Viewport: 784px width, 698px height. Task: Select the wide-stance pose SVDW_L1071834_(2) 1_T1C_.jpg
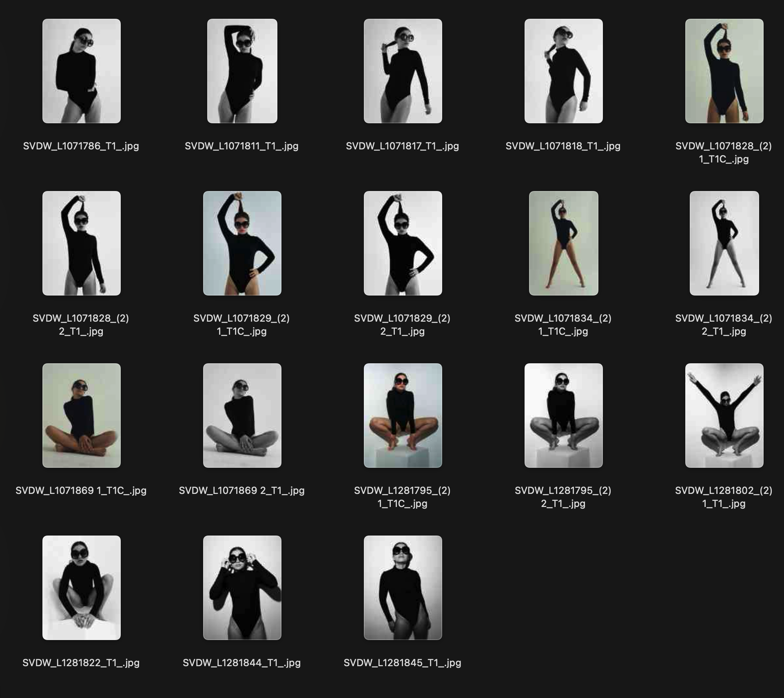pos(562,244)
